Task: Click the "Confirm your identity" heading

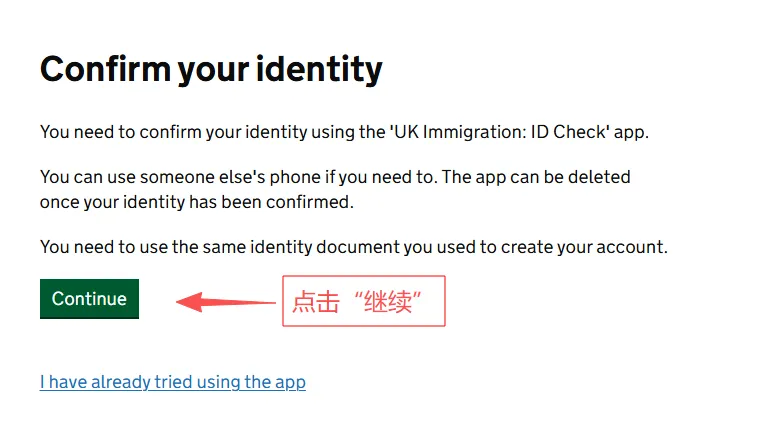Action: pos(211,69)
